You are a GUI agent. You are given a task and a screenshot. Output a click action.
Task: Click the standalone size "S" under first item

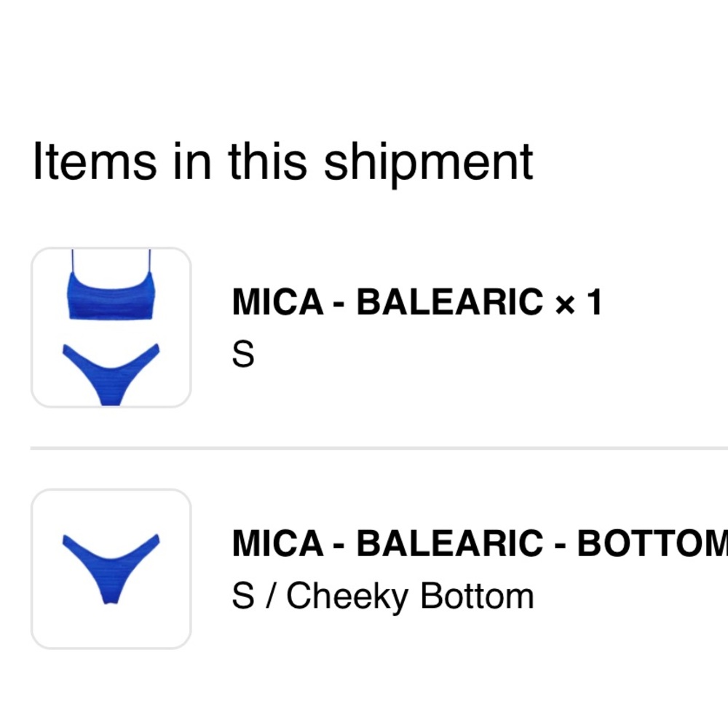[x=243, y=355]
